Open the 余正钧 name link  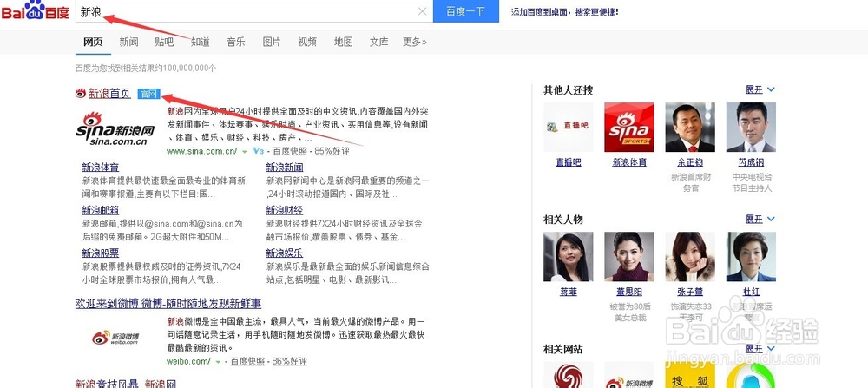click(690, 162)
